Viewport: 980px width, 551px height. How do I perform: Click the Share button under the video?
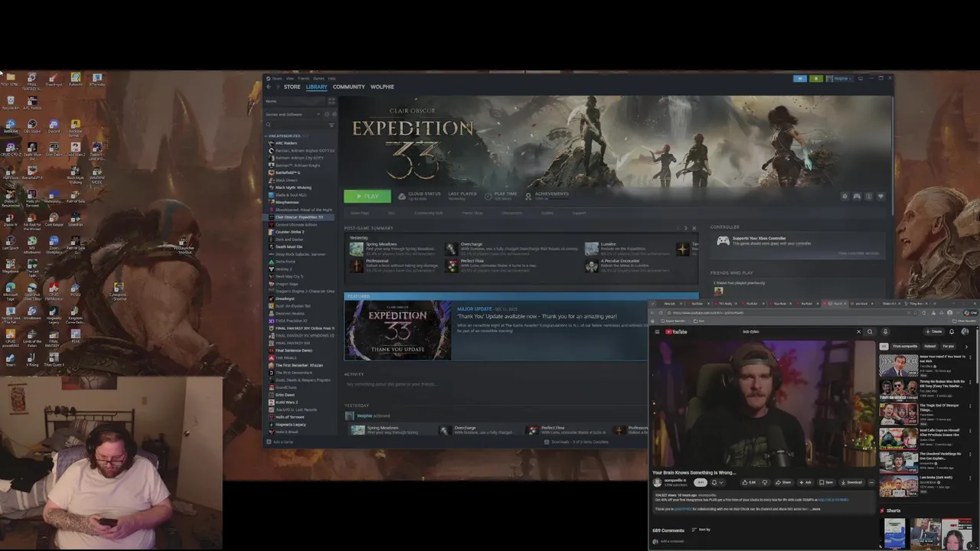[x=782, y=482]
